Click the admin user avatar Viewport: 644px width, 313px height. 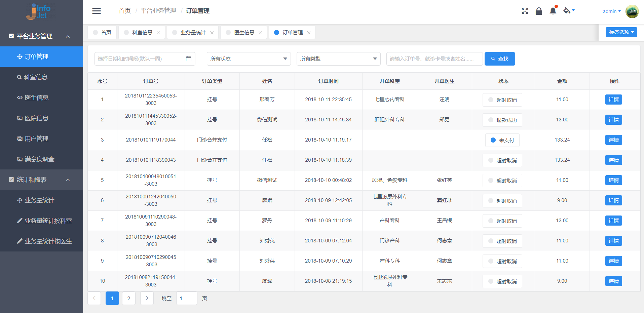click(x=632, y=11)
